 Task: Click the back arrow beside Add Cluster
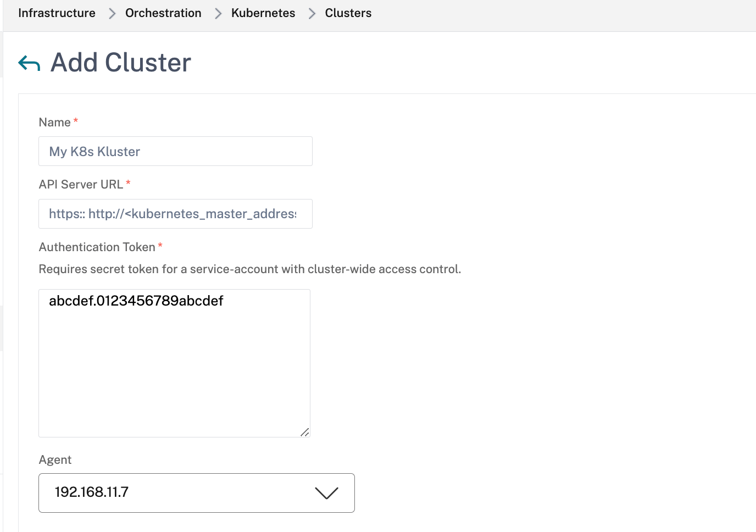click(x=29, y=63)
